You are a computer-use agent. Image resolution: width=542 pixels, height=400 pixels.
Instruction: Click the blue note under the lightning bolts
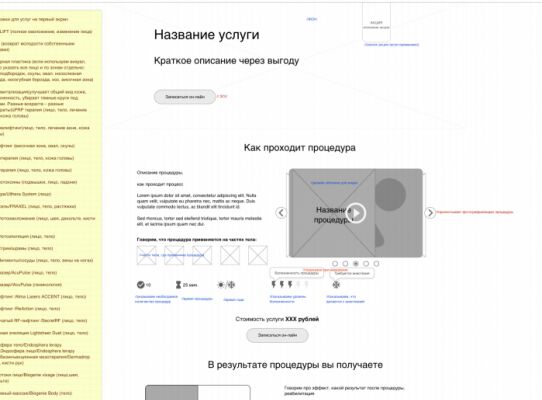pyautogui.click(x=288, y=299)
